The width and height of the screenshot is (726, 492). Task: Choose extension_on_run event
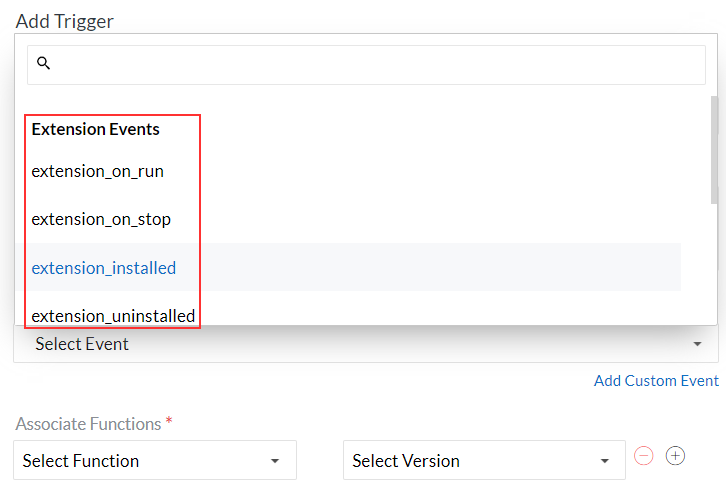click(x=97, y=171)
